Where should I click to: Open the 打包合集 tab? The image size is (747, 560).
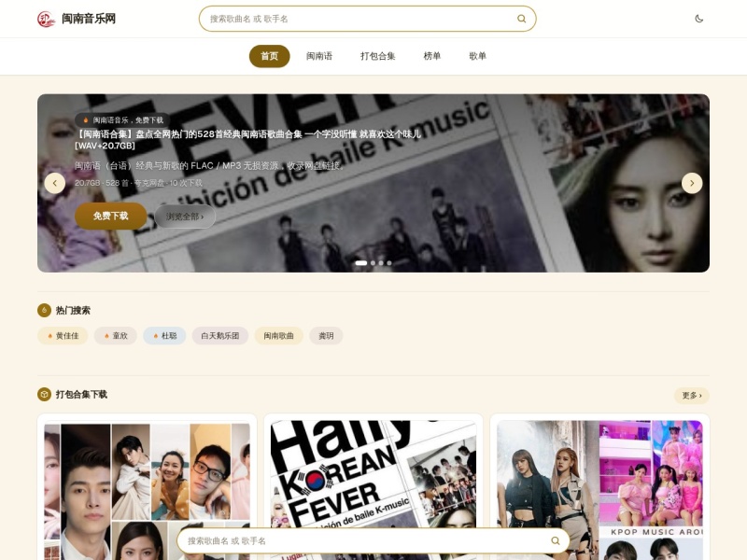[378, 56]
